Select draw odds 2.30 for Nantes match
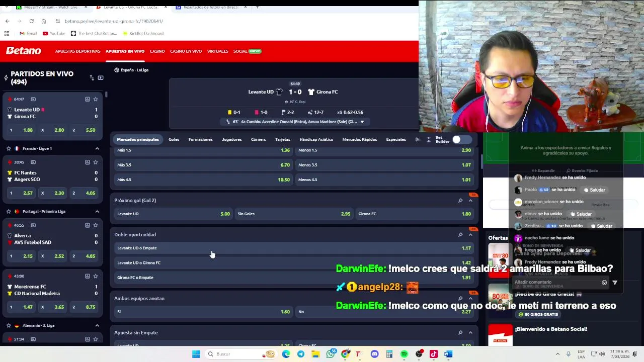644x362 pixels. 53,193
